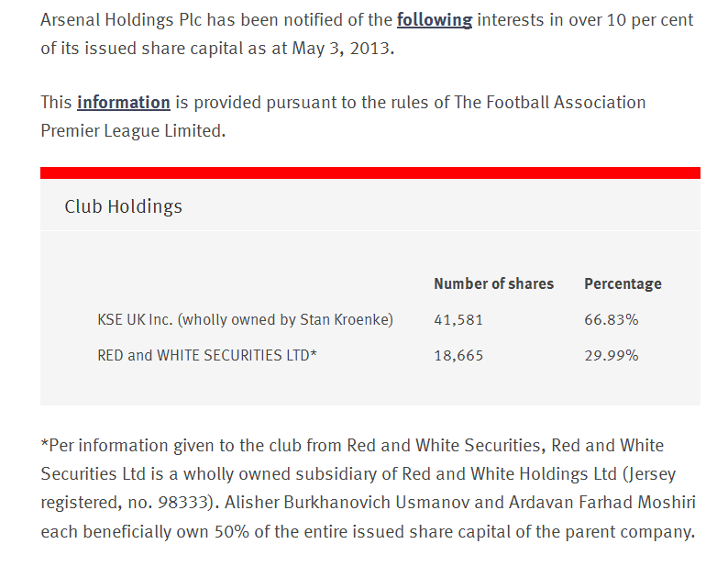
Task: Click the red bar above Club Holdings
Action: click(x=370, y=172)
